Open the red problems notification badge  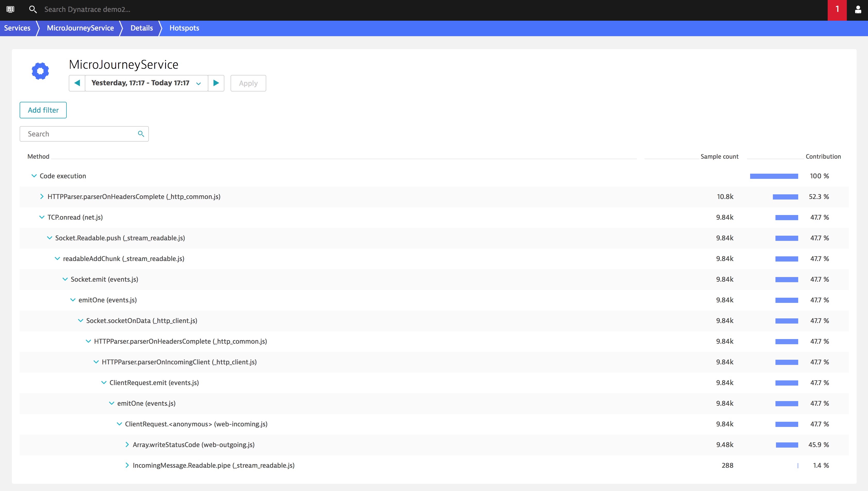837,10
